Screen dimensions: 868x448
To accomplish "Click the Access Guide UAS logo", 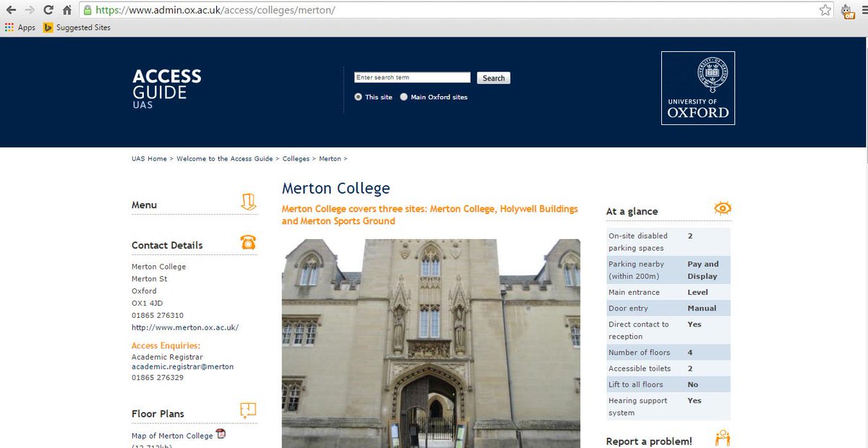I will coord(167,88).
